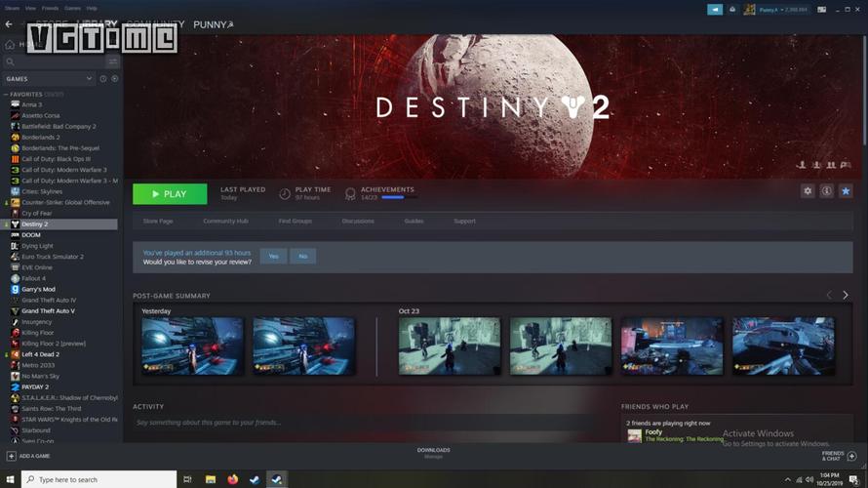Click the Friends & Chat plus icon
Viewport: 868px width, 488px height.
(852, 456)
